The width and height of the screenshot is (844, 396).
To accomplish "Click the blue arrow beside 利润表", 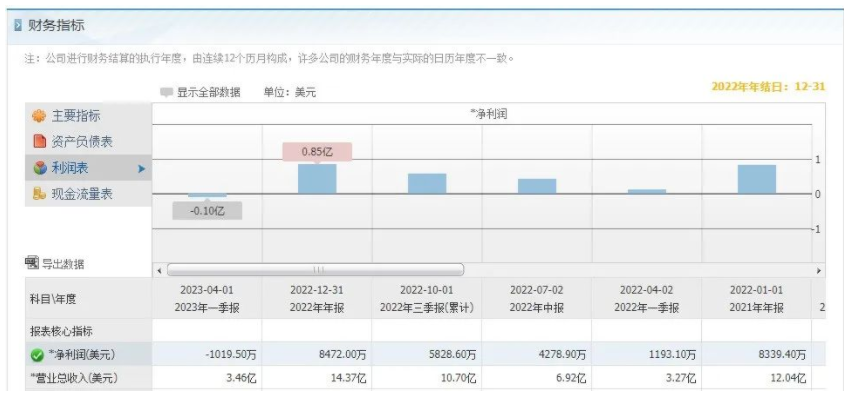I will 142,168.
